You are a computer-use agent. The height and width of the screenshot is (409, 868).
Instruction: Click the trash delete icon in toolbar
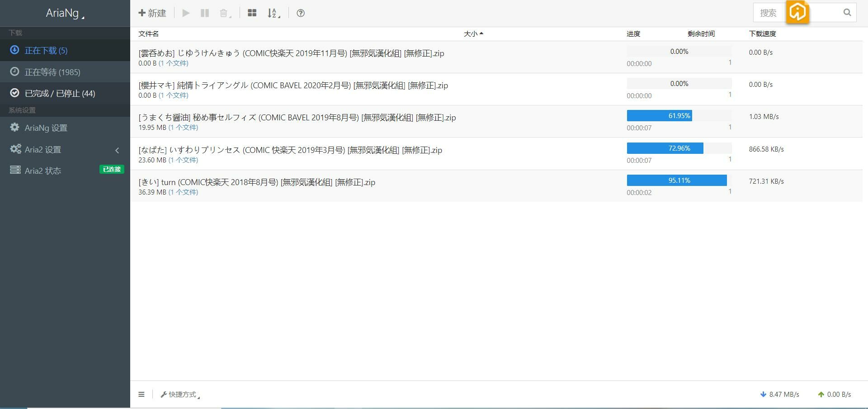[x=224, y=13]
